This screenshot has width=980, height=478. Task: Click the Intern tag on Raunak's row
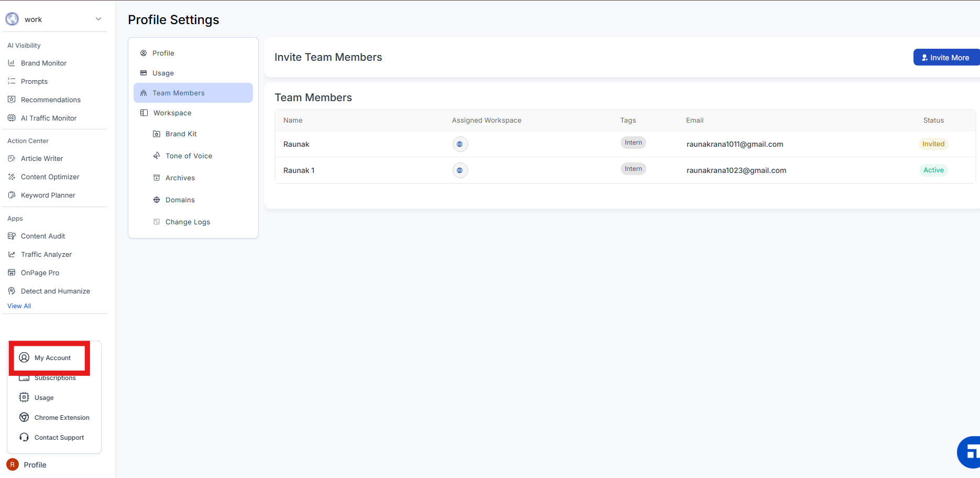633,143
